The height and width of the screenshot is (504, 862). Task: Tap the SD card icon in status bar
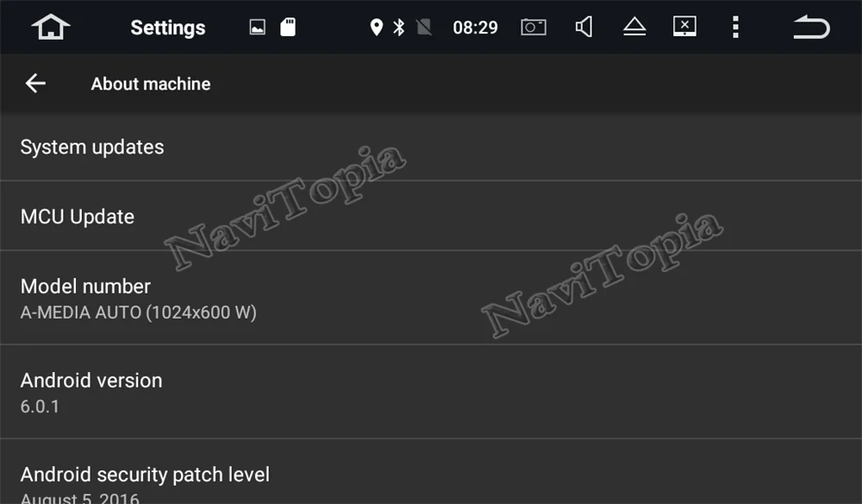point(288,27)
